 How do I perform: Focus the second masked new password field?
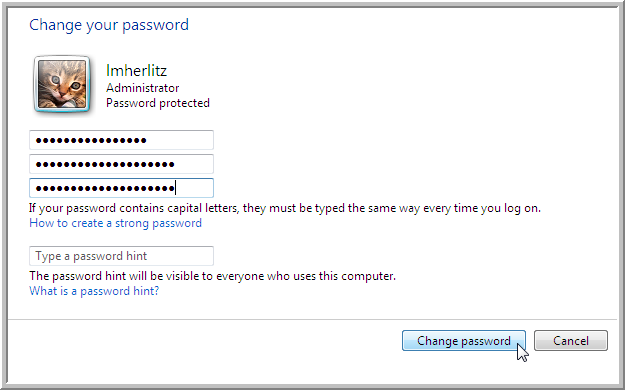pyautogui.click(x=121, y=164)
